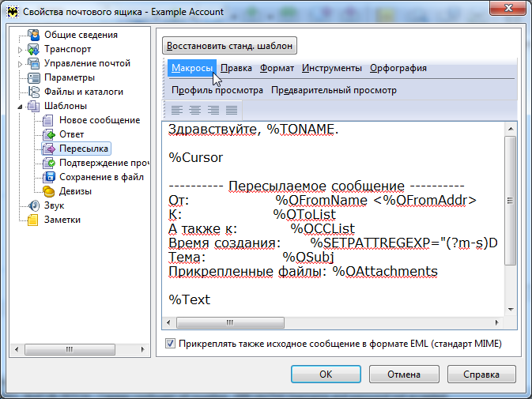Click the Файлы и каталоги icon
Viewport: 532px width, 399px height.
(x=33, y=92)
